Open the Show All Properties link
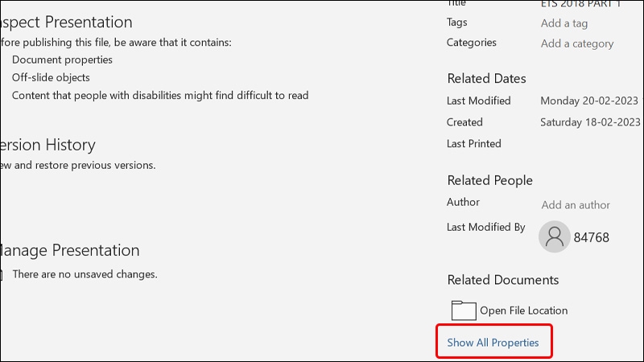This screenshot has width=644, height=362. (493, 343)
